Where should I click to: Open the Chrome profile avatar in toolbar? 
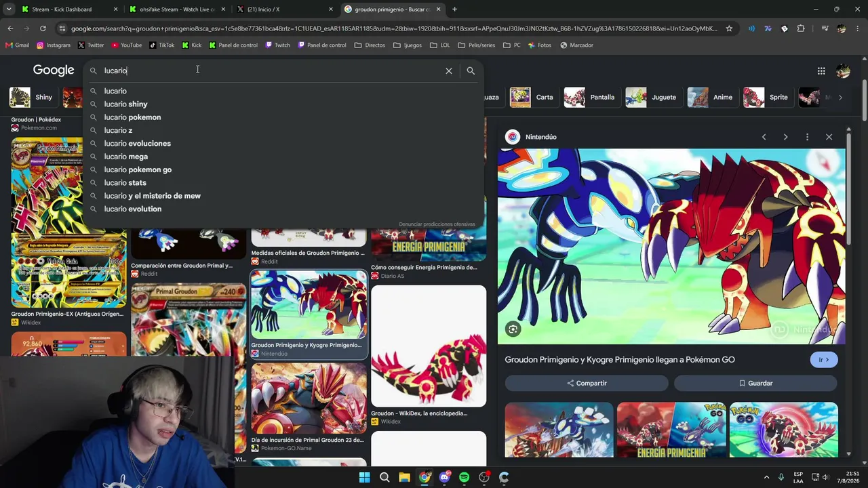pyautogui.click(x=841, y=28)
